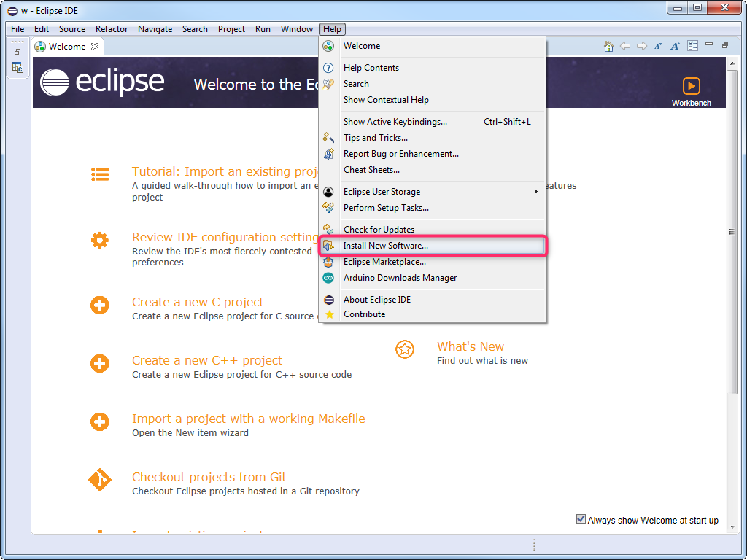Click the C/C++ perspective icon in left trim

click(18, 68)
